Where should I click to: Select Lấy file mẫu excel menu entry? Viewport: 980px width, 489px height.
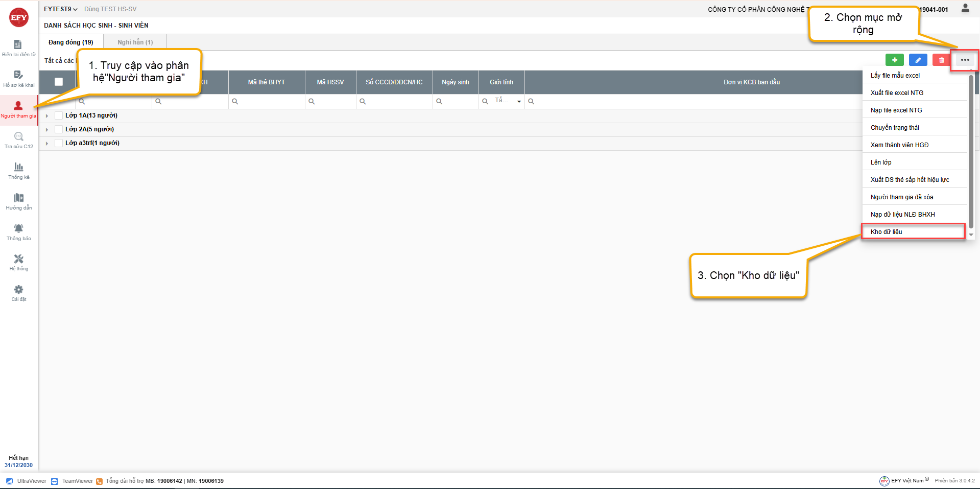(x=915, y=76)
